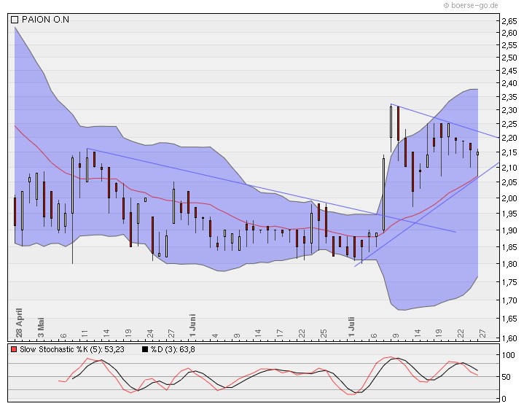Click the 2,50 price axis label
Viewport: 532px width, 409px height.
(509, 58)
